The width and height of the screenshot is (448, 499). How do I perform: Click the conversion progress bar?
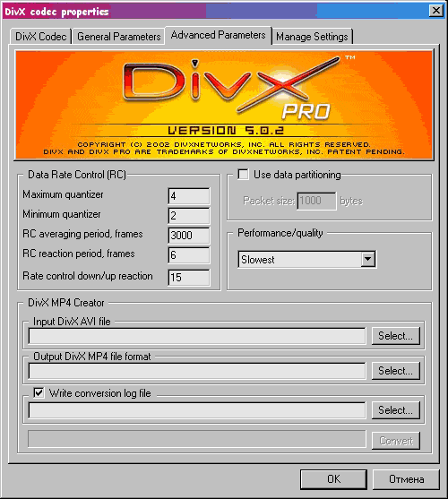197,439
